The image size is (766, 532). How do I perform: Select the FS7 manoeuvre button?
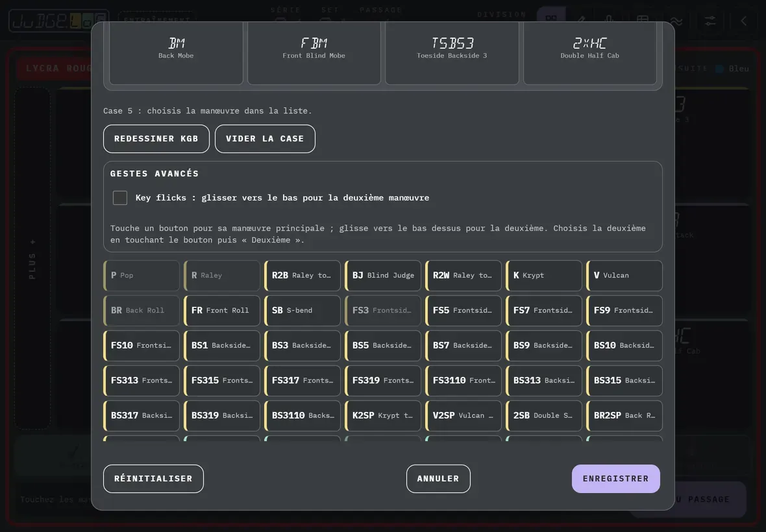544,310
